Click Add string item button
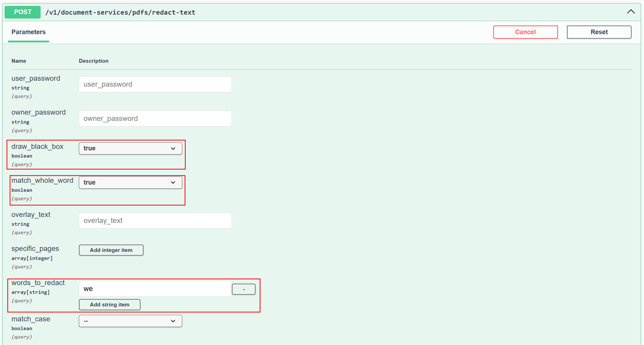 point(109,305)
